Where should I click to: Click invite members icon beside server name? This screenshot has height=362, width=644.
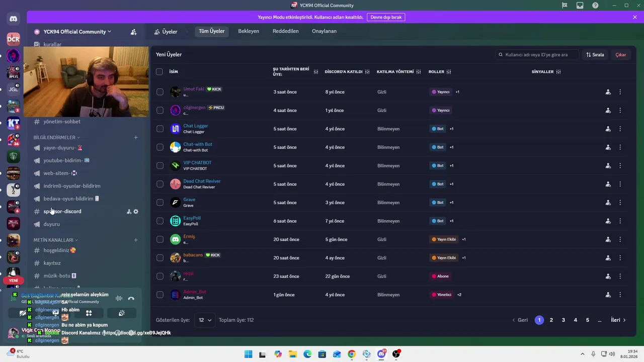pos(133,32)
